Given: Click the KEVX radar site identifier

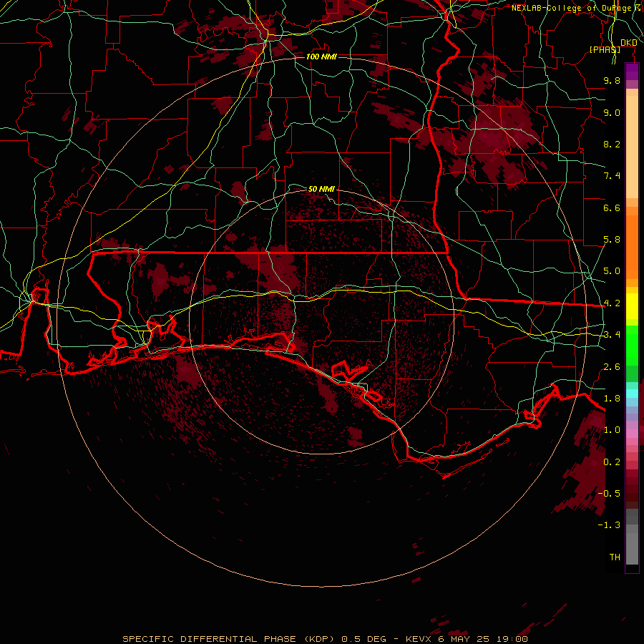Looking at the screenshot, I should click(x=419, y=639).
